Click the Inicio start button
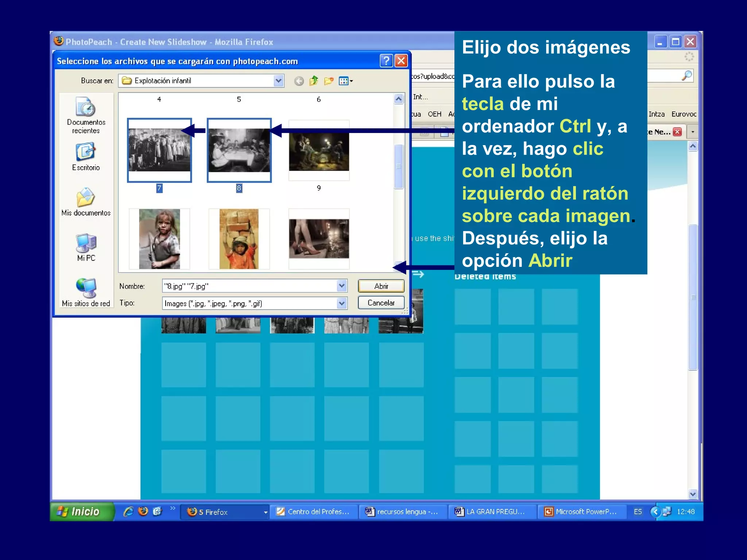The width and height of the screenshot is (747, 560). click(x=82, y=512)
